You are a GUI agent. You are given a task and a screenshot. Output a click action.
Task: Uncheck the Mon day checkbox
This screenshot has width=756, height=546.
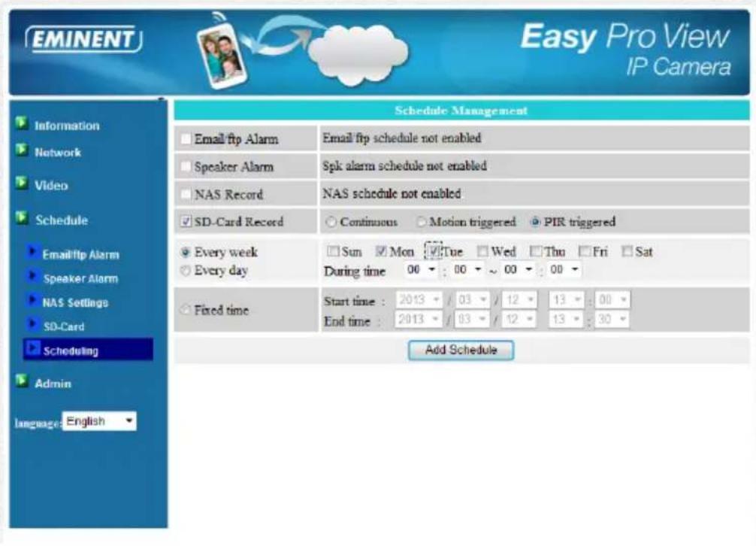pos(381,250)
